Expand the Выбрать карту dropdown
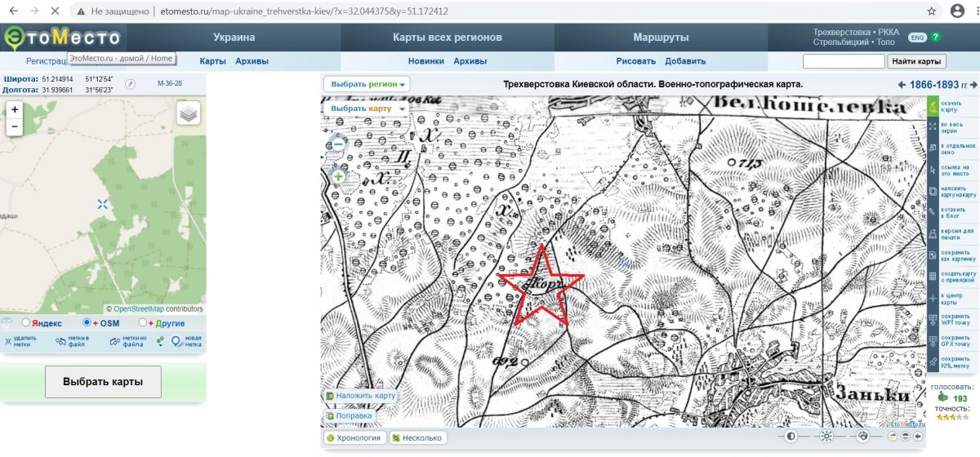Screen dimensions: 980x457 [x=367, y=109]
